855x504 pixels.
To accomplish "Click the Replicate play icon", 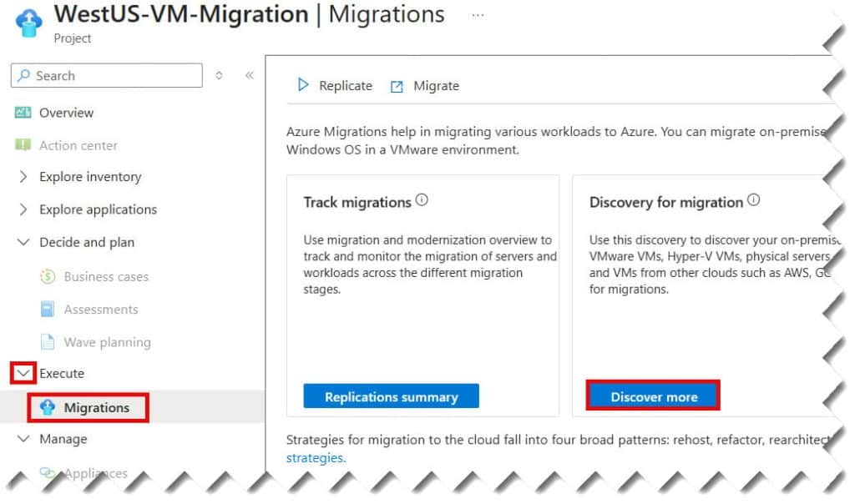I will [304, 85].
